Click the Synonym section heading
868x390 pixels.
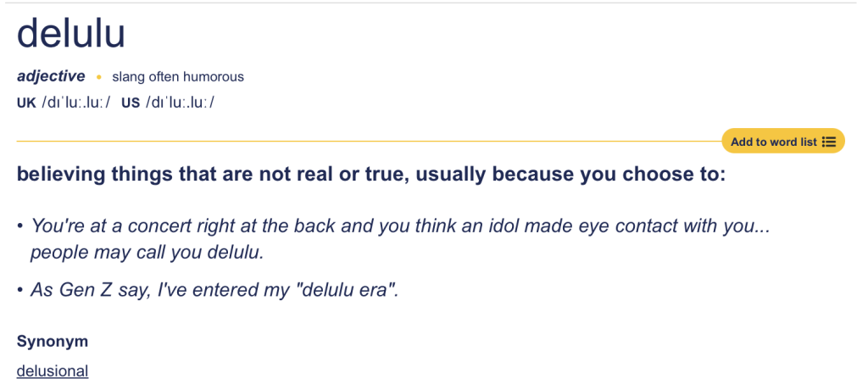53,342
